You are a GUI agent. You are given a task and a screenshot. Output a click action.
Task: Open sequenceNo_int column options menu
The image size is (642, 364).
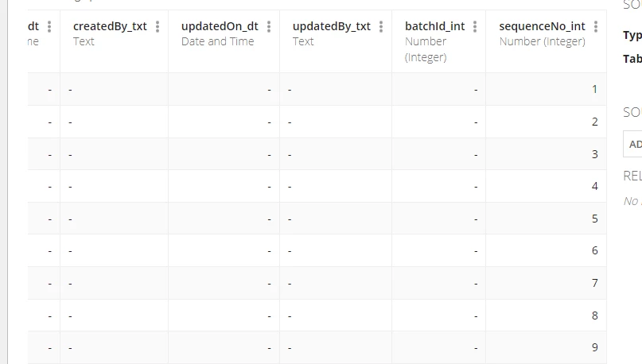[596, 26]
